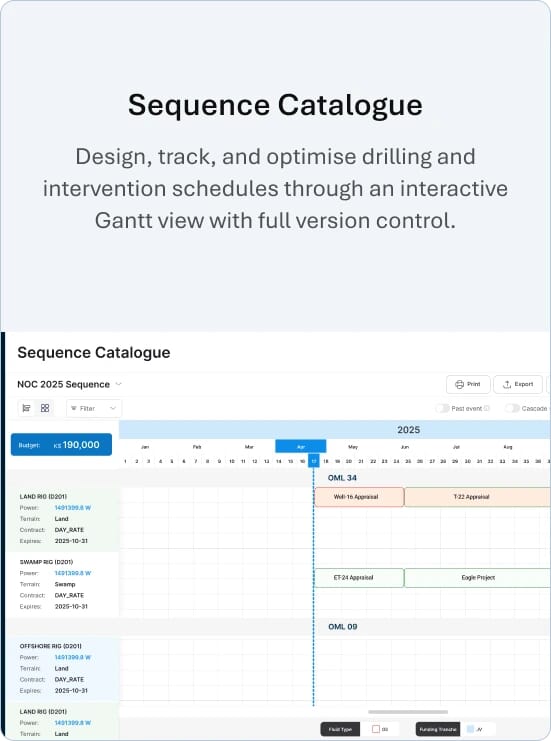
Task: Click the JV funding color swatch
Action: [x=470, y=729]
